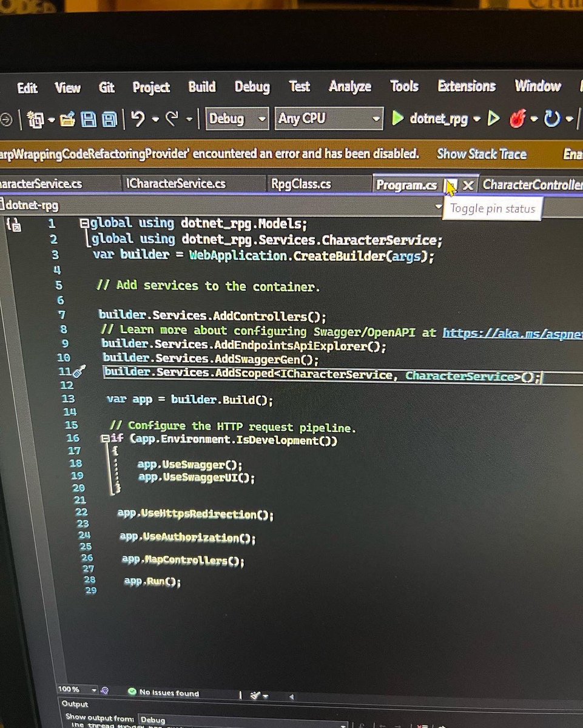This screenshot has width=583, height=728.
Task: Click the builder.Services.AddSwaggerGen() line
Action: tap(211, 359)
